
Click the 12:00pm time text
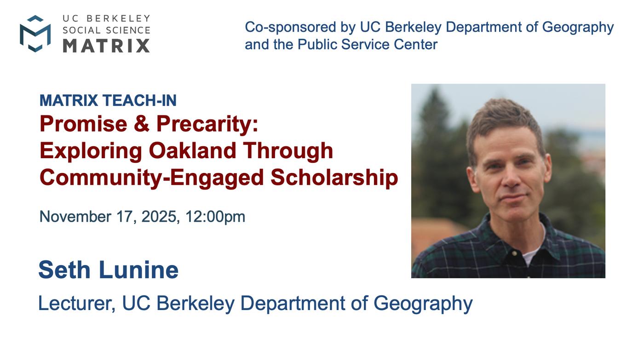pyautogui.click(x=215, y=217)
